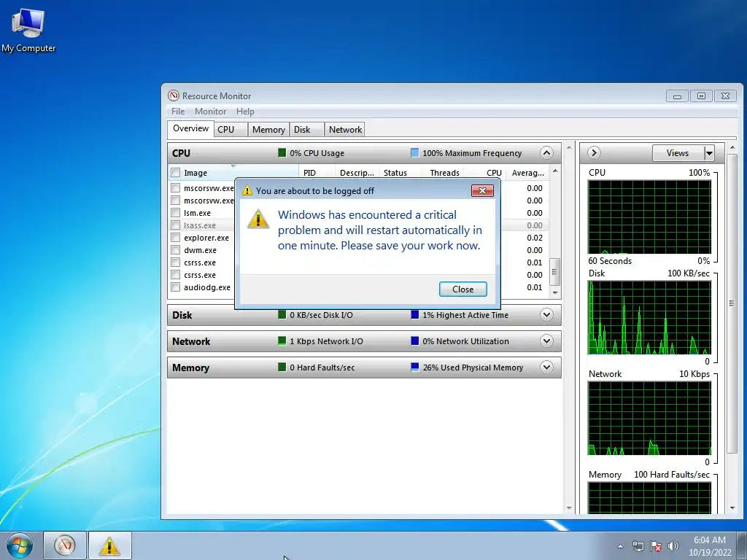Click the CPU usage graph
Viewport: 747px width, 560px height.
point(649,217)
